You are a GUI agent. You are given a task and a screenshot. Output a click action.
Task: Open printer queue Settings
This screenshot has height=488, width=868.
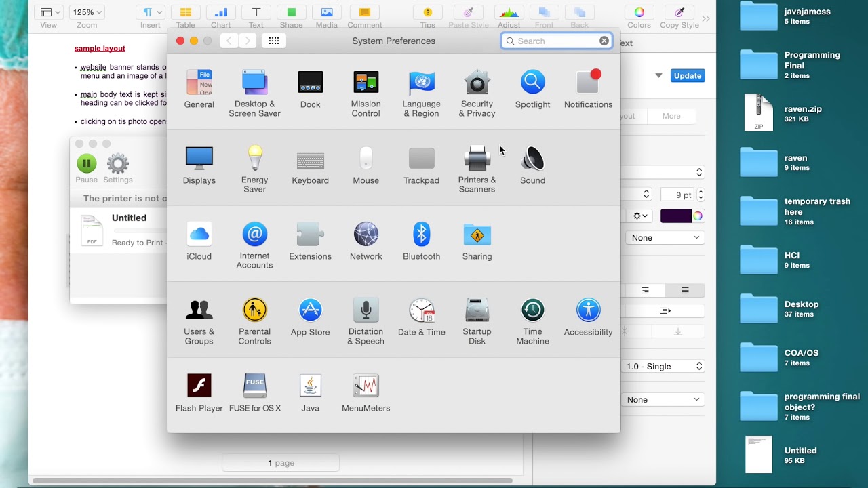(118, 168)
